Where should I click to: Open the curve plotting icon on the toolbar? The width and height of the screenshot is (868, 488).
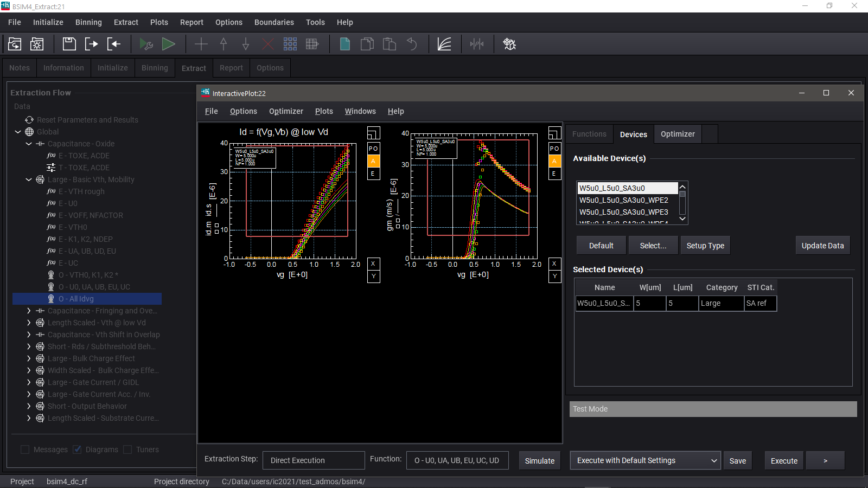pos(445,43)
